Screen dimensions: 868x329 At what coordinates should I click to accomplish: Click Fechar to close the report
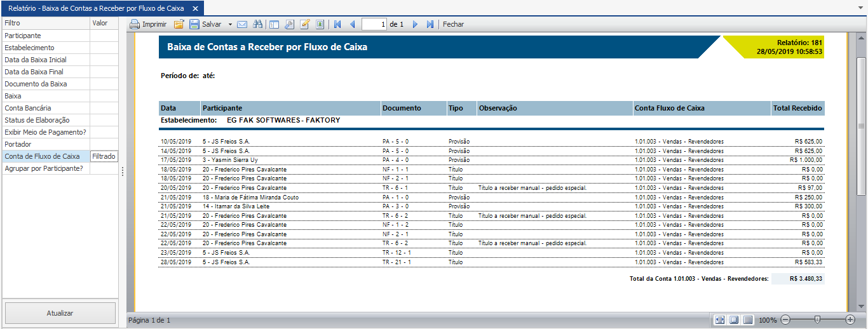[453, 25]
